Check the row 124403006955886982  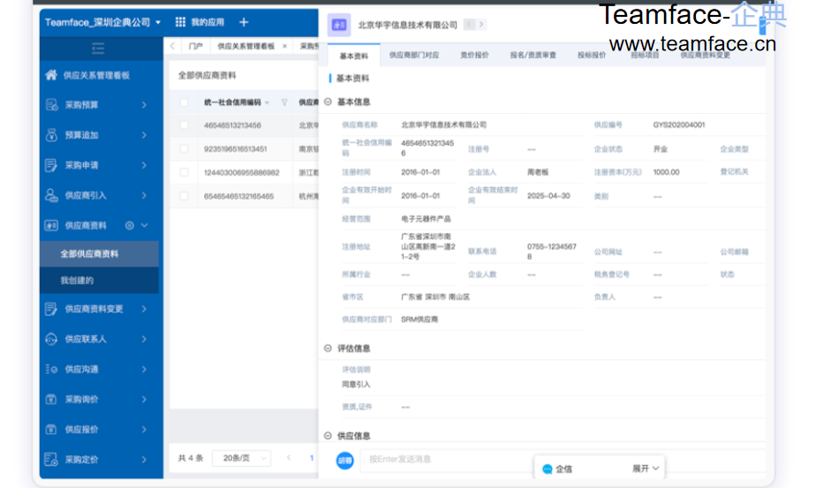pos(185,173)
